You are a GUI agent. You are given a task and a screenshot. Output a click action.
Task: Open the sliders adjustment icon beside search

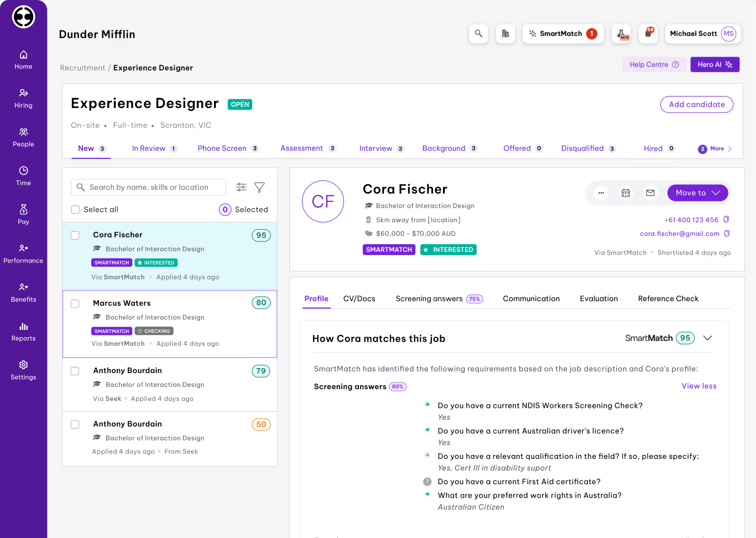pos(241,188)
